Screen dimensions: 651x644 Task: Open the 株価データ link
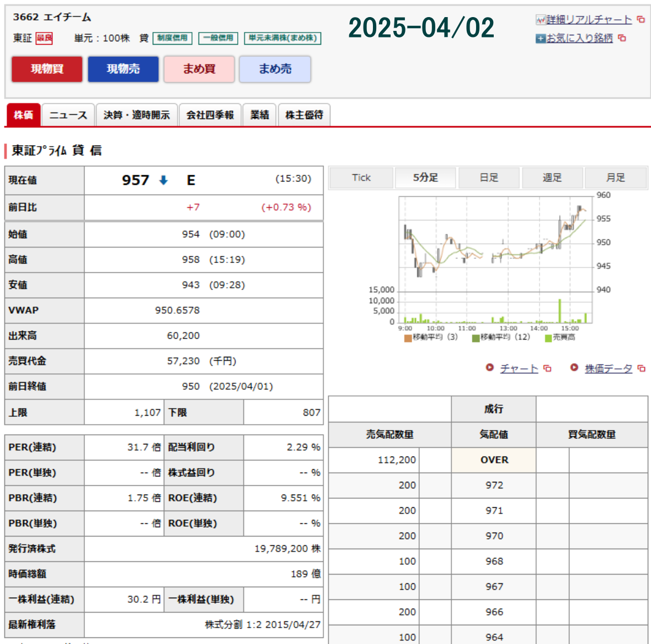click(608, 368)
